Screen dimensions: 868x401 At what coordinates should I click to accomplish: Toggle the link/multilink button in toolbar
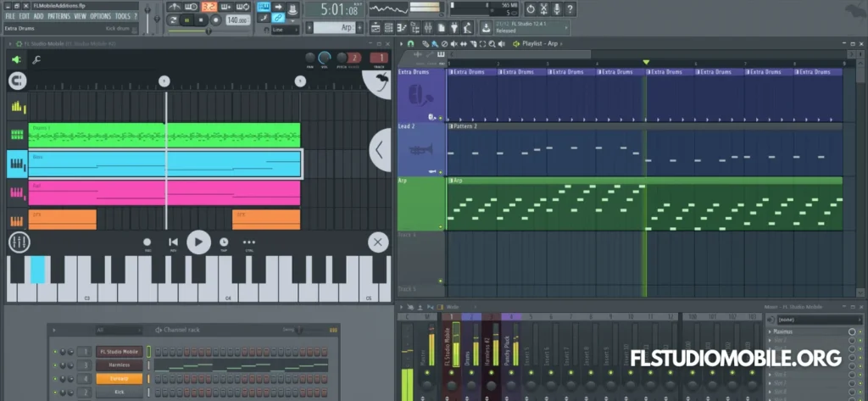tap(278, 19)
